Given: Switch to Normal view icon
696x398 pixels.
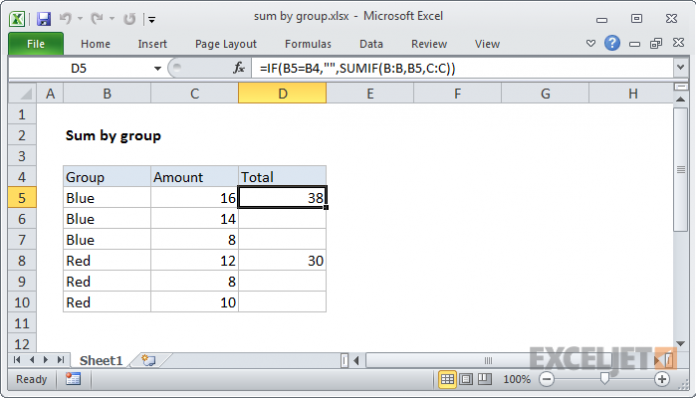Looking at the screenshot, I should [447, 379].
